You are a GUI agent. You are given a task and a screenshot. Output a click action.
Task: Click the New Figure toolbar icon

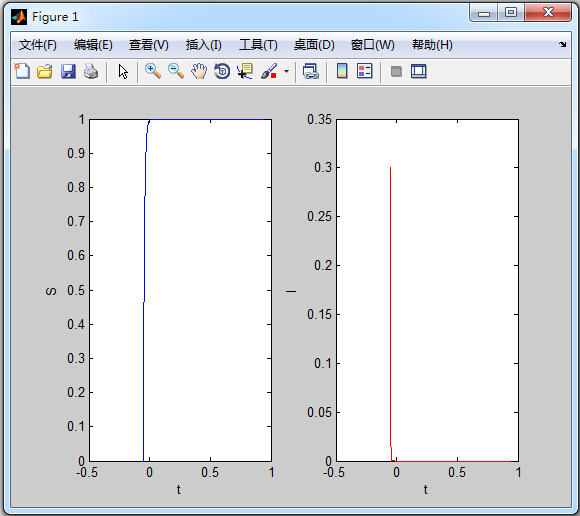point(22,71)
